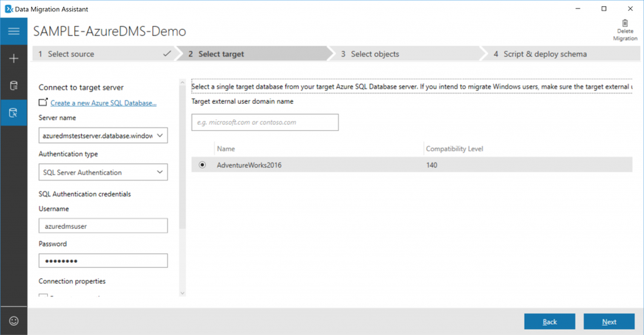Click the SAMPLE-AzureDMS-Demo project title
644x335 pixels.
click(x=110, y=31)
